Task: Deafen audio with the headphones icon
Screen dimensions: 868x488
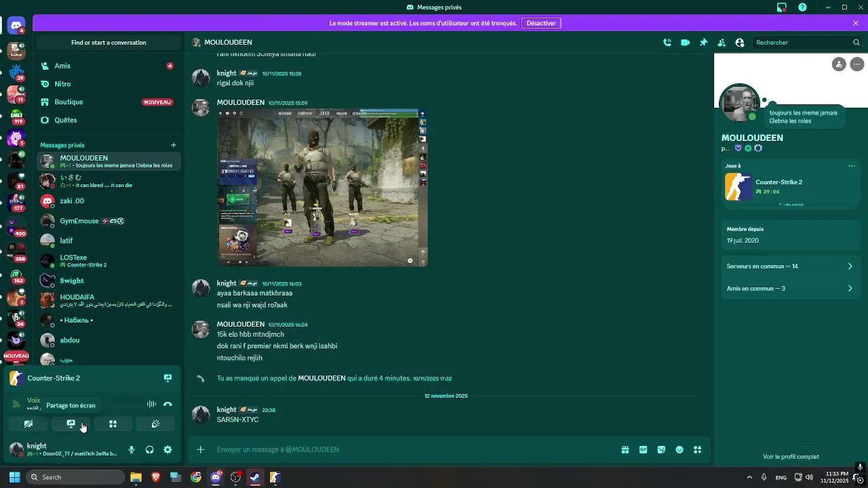Action: (x=149, y=449)
